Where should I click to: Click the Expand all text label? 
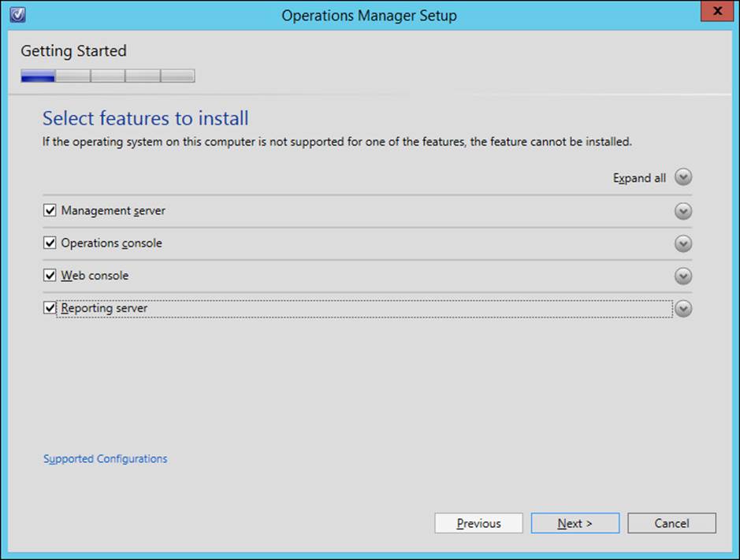coord(639,178)
